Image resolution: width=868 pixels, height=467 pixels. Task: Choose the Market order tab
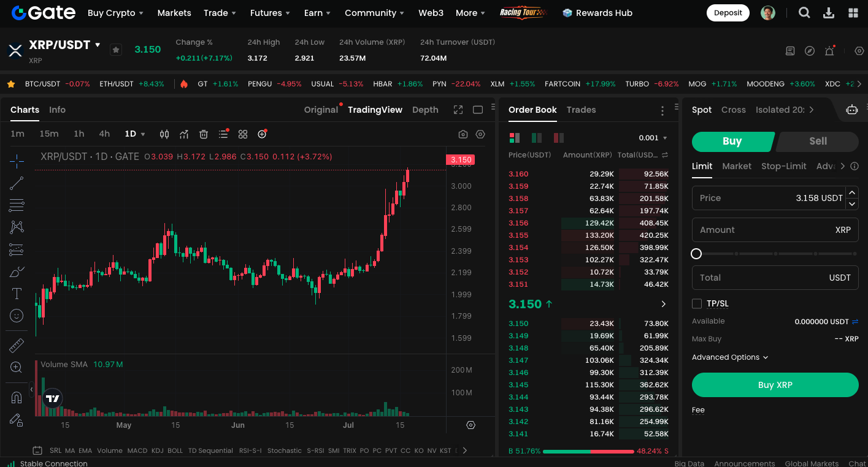(737, 166)
